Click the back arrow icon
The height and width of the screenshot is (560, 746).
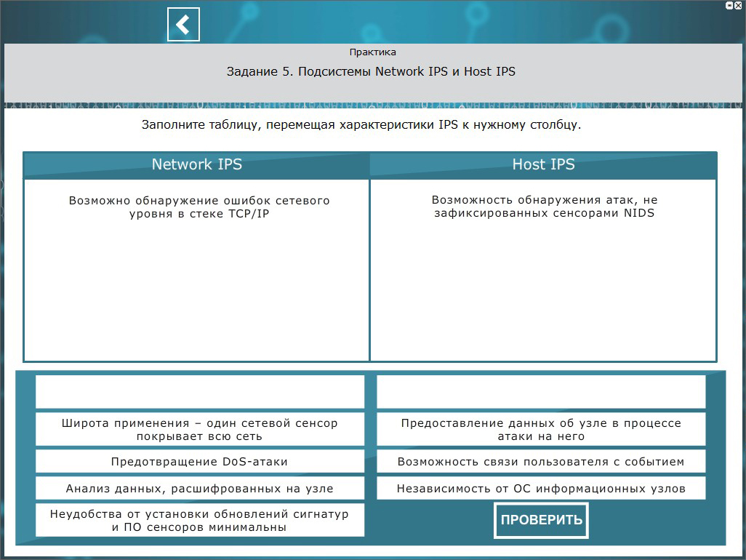[183, 25]
